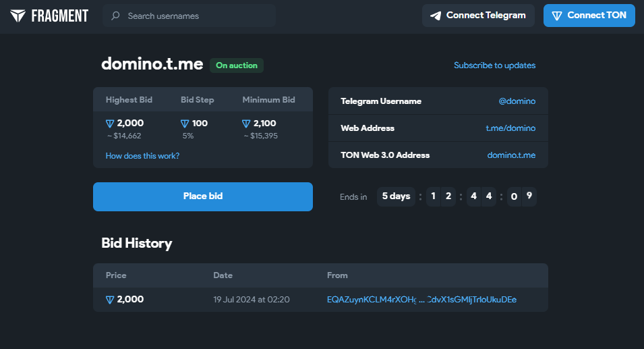Click the ~ $14,662 value

124,136
